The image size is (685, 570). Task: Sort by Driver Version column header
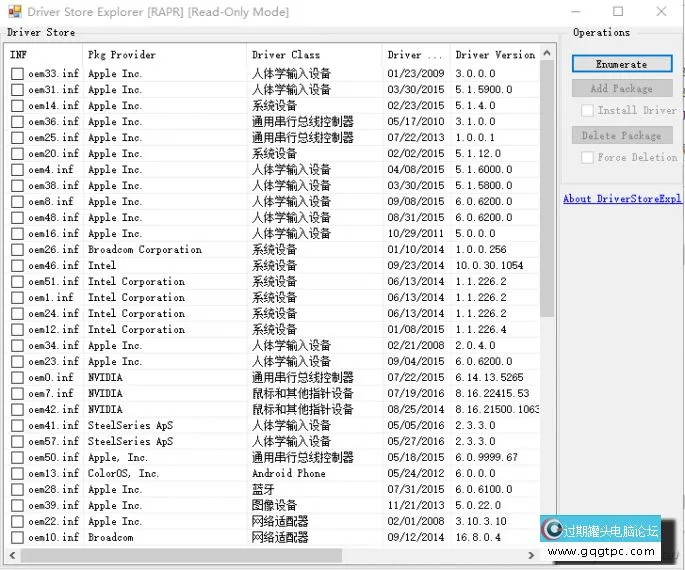(x=494, y=55)
